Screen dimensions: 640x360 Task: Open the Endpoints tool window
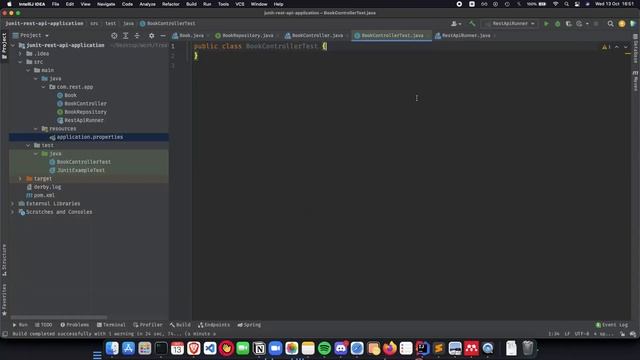(x=214, y=325)
